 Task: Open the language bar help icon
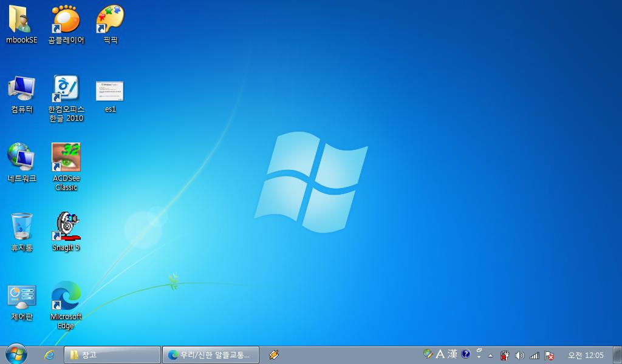click(x=466, y=354)
